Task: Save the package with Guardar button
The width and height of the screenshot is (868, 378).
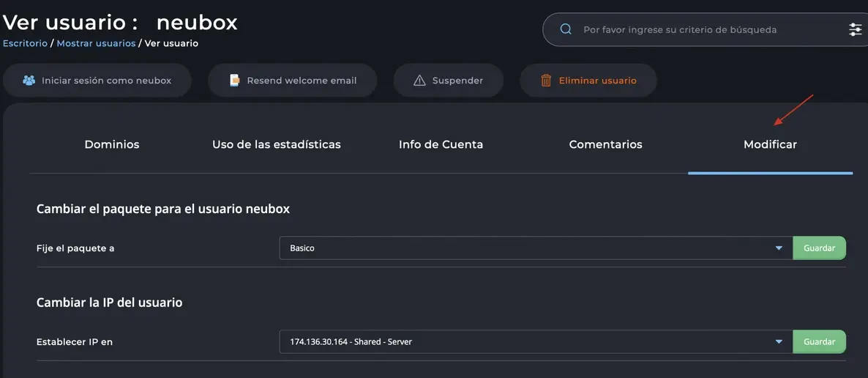Action: 819,248
